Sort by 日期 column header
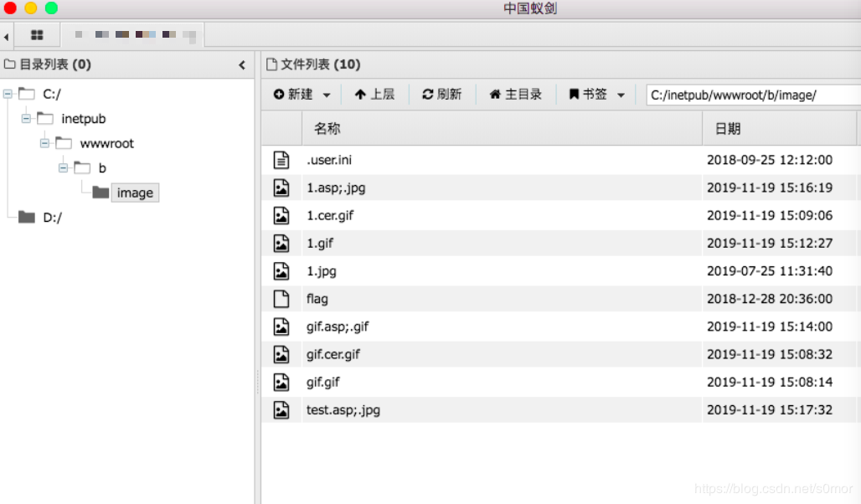861x504 pixels. point(779,128)
